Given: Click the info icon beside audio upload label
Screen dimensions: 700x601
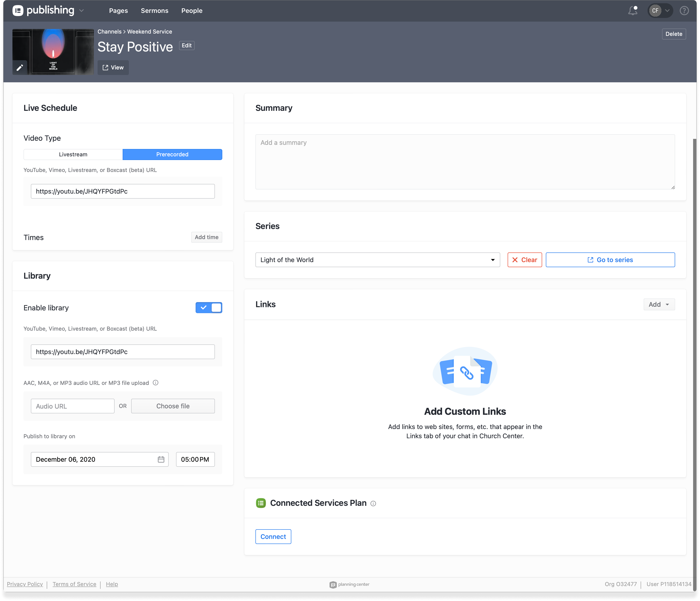Looking at the screenshot, I should [155, 383].
